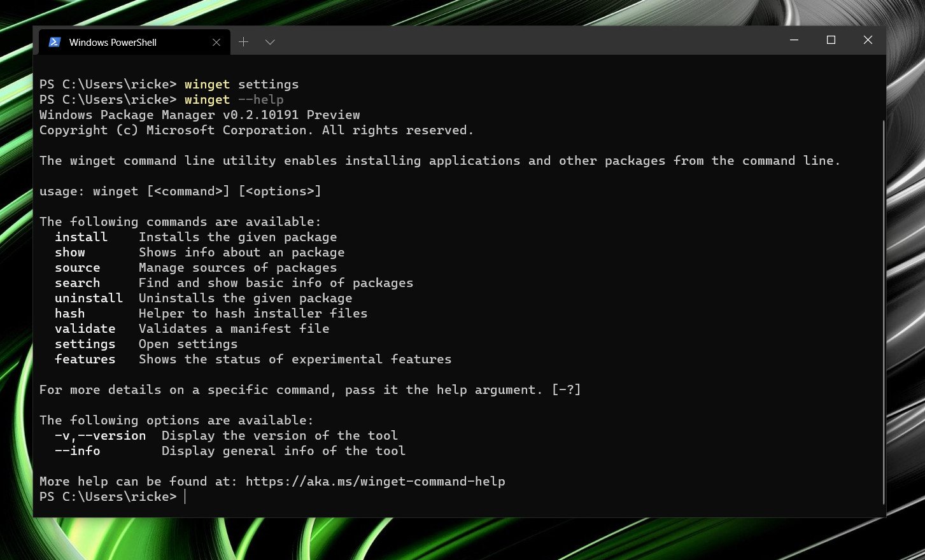
Task: Click the 'settings' command in the list
Action: 85,344
